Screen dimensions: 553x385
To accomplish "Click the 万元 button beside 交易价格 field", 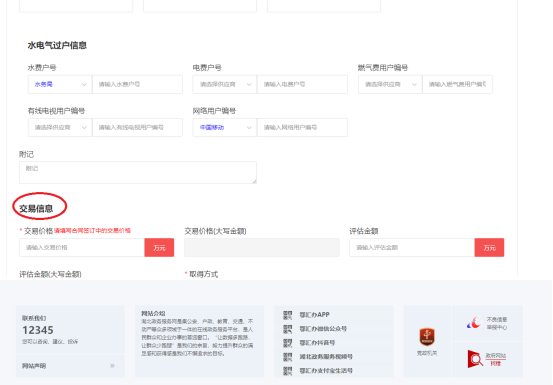I will [x=159, y=248].
